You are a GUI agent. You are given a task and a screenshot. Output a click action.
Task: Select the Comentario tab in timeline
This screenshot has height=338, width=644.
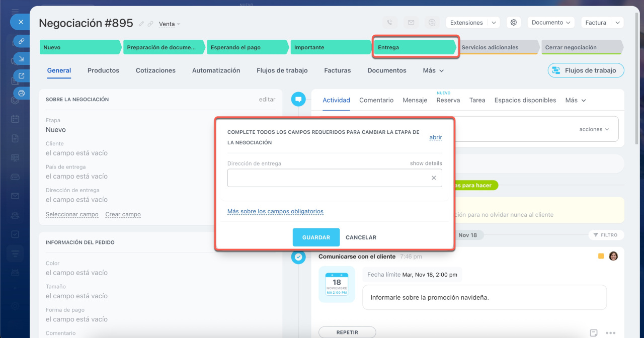[x=376, y=100]
